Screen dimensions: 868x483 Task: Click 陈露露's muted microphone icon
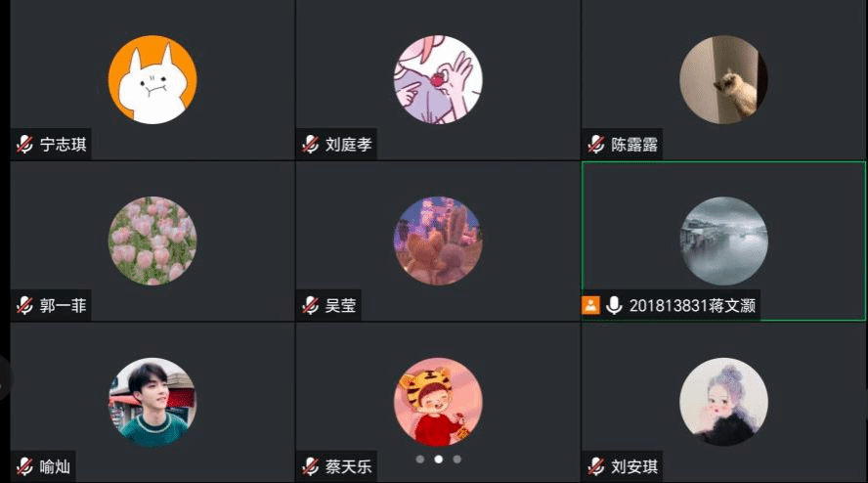tap(595, 145)
